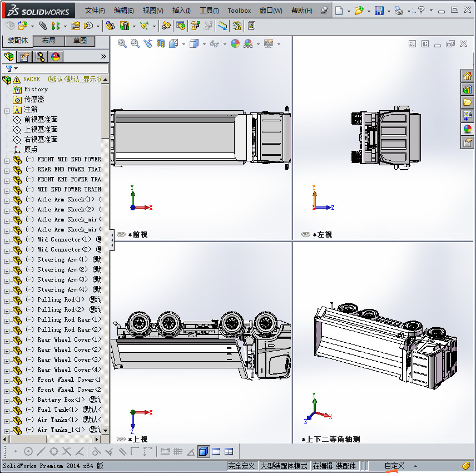Image resolution: width=476 pixels, height=473 pixels.
Task: Open the FeatureManager design tree tab
Action: (9, 57)
